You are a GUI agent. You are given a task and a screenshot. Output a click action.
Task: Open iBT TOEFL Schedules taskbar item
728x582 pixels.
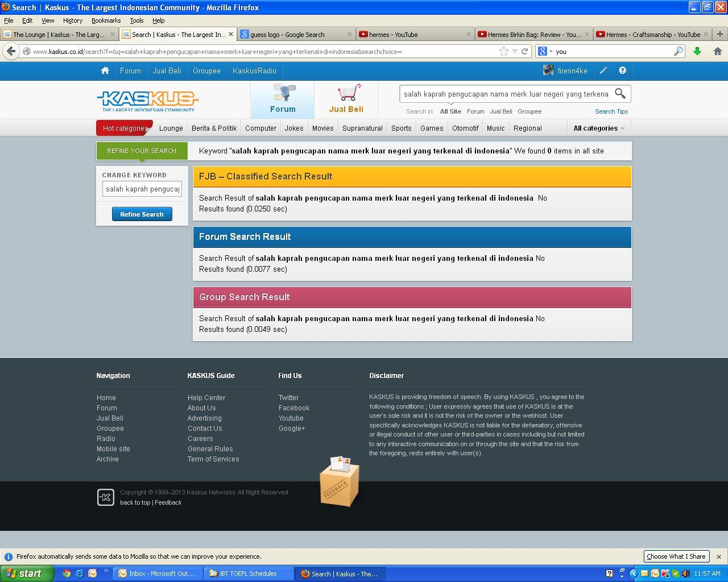(x=249, y=573)
